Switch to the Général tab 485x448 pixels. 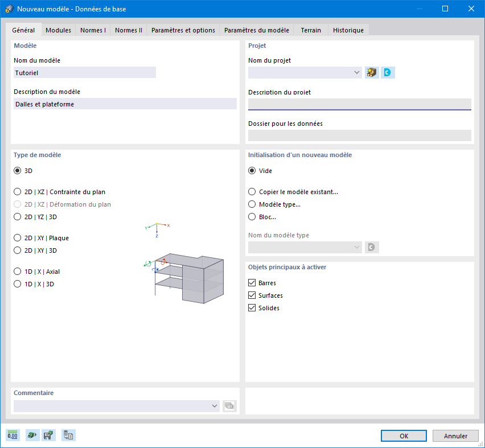[x=23, y=30]
